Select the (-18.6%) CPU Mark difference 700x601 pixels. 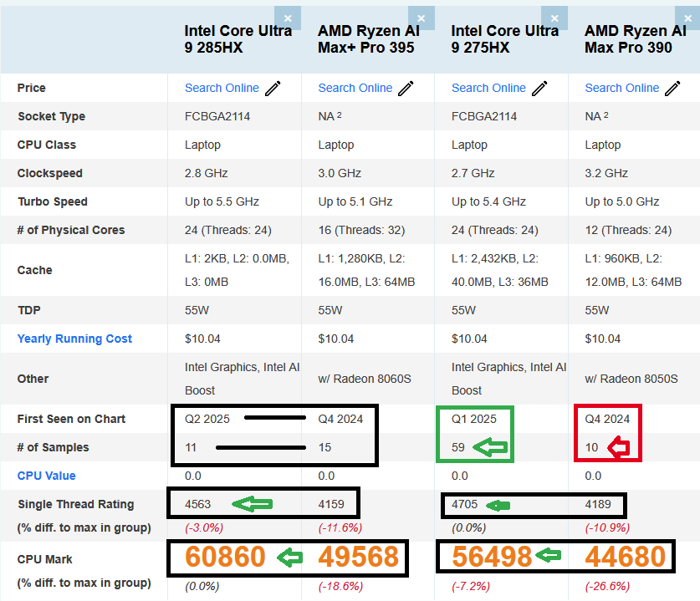pos(340,586)
